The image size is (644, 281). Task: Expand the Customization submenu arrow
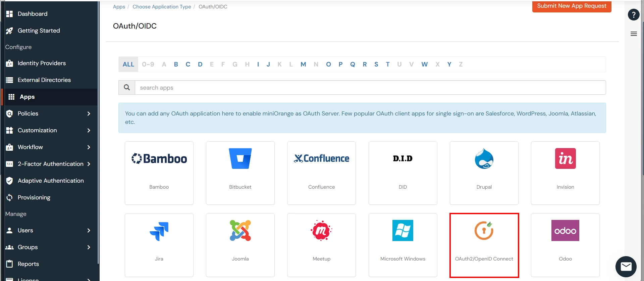pos(89,130)
